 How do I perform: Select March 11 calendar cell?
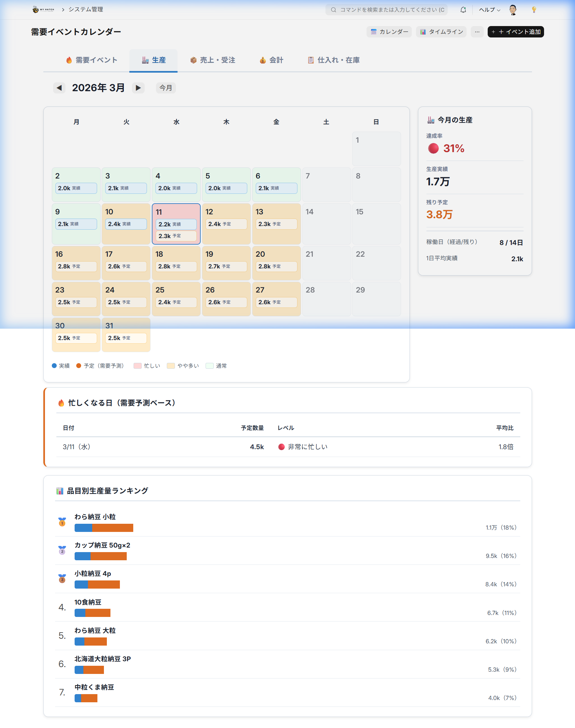[176, 212]
